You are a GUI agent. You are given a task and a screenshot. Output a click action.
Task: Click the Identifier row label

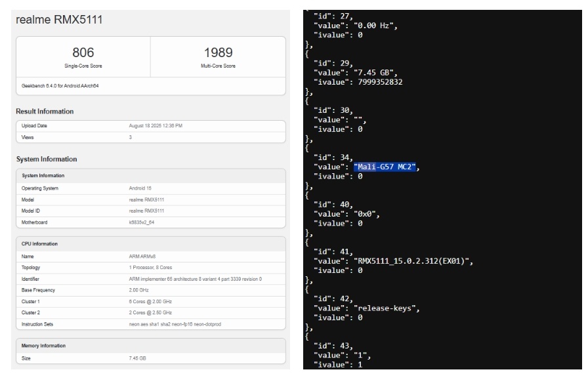(30, 279)
